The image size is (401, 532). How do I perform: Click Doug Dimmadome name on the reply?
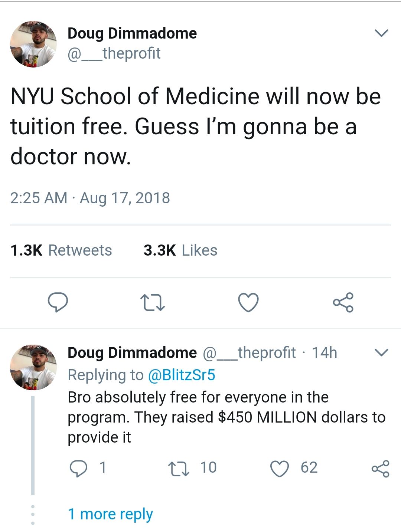tap(132, 352)
